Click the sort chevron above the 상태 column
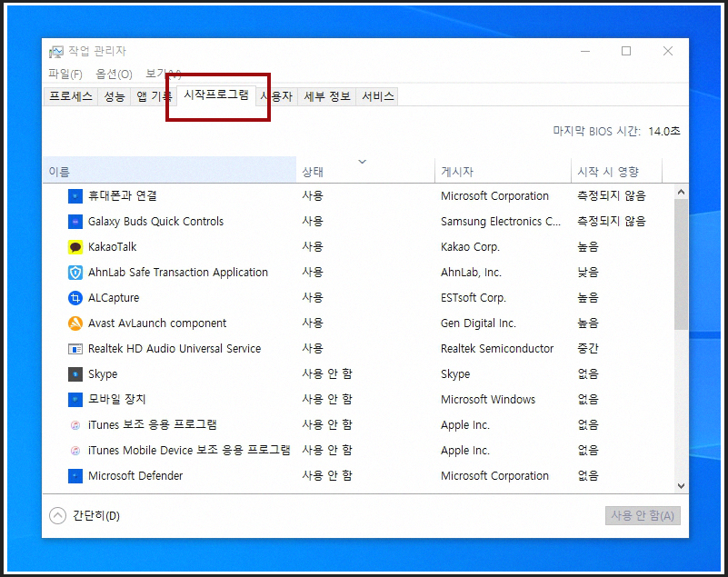 tap(362, 162)
